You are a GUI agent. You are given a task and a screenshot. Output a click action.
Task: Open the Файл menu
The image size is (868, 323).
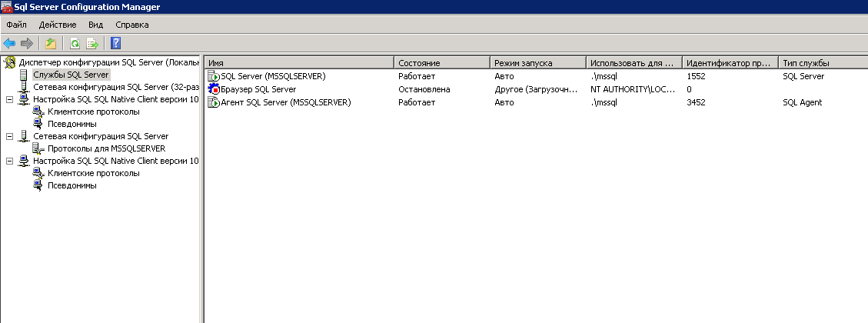[x=17, y=25]
